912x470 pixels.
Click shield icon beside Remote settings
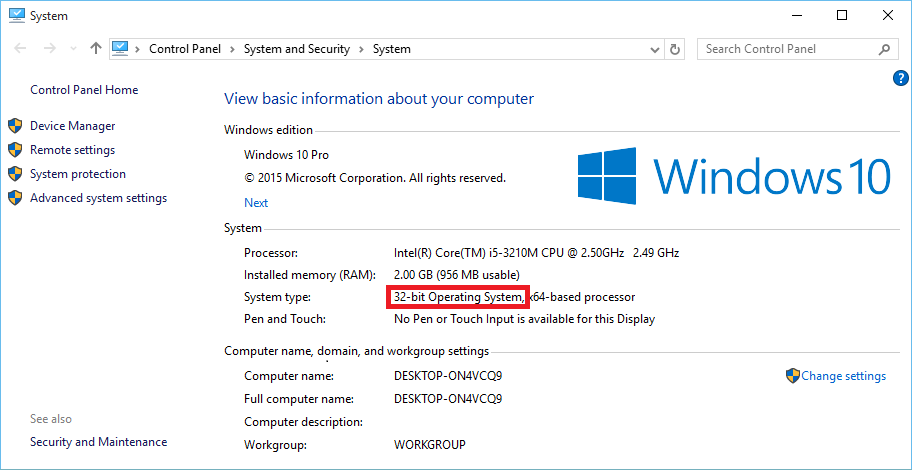15,150
